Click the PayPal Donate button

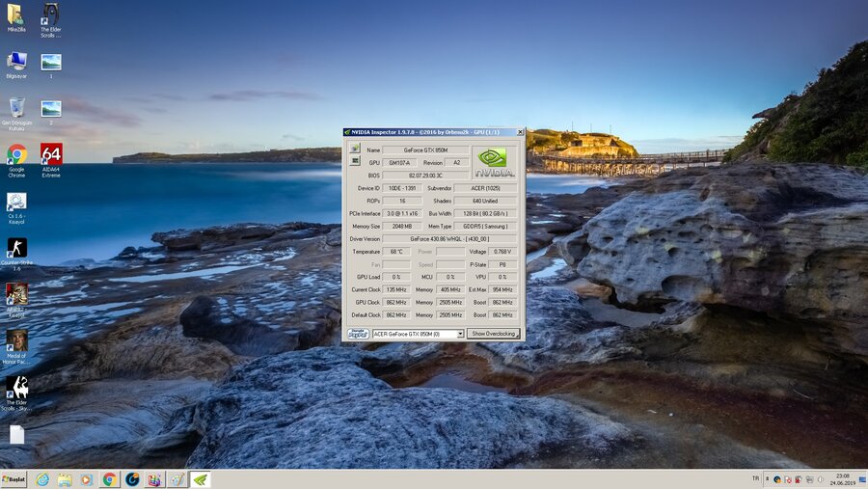coord(358,334)
